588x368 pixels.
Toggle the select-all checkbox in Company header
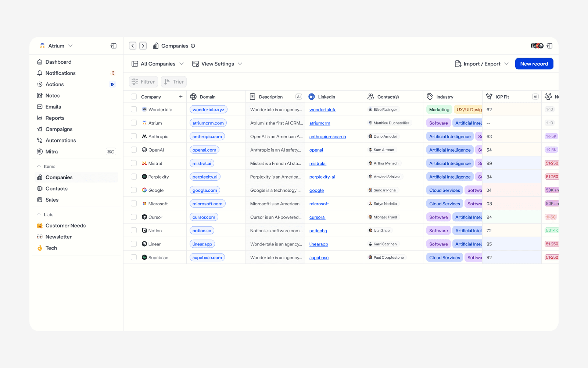tap(134, 97)
